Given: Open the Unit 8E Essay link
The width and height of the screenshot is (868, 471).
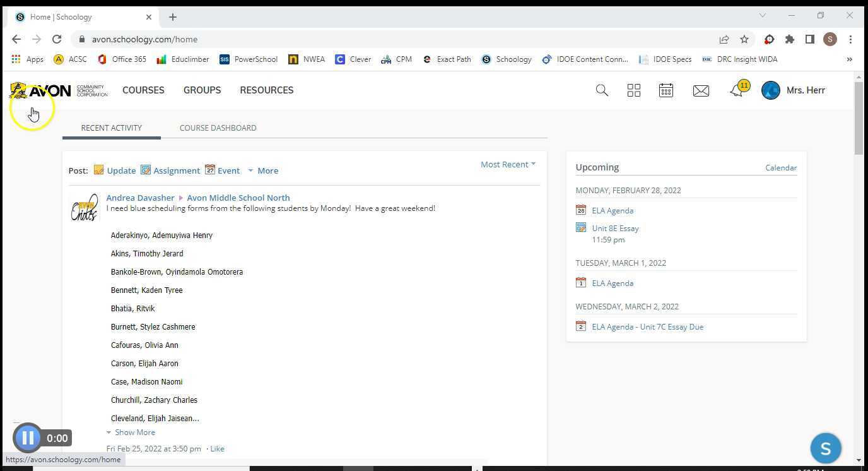Looking at the screenshot, I should 615,228.
